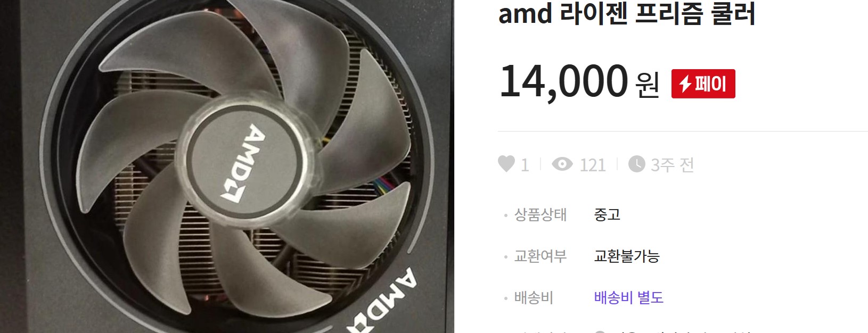Image resolution: width=868 pixels, height=333 pixels.
Task: Click the 교환여부 label
Action: tap(540, 256)
